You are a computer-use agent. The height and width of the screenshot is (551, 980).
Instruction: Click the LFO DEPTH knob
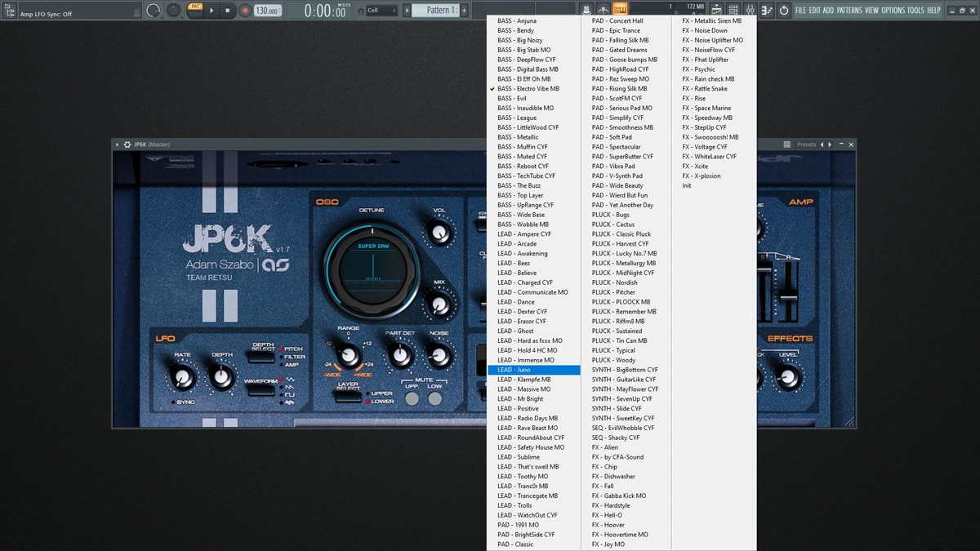tap(221, 377)
